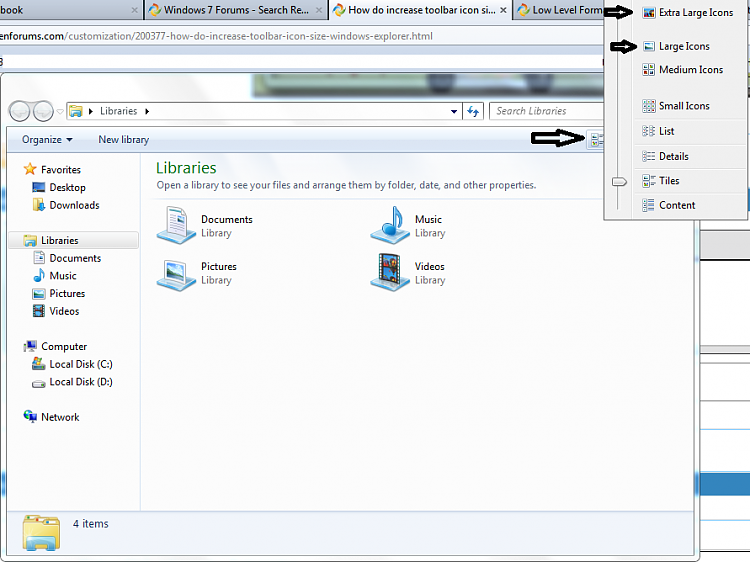
Task: Click the Forward navigation button
Action: click(44, 111)
